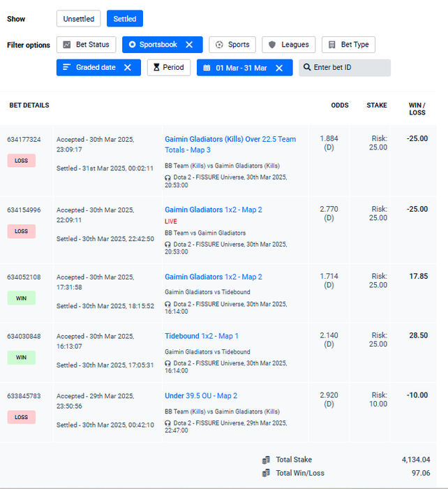Click the coins icon beside Total Win/Loss
This screenshot has height=489, width=448.
266,473
